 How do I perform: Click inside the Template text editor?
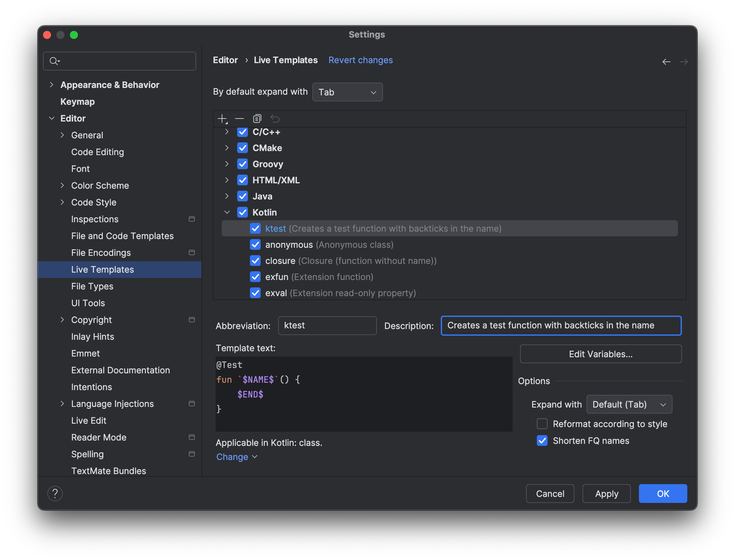(364, 394)
